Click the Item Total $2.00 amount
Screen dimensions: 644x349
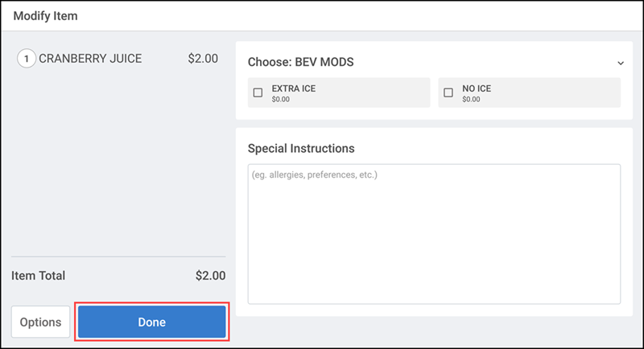coord(210,276)
